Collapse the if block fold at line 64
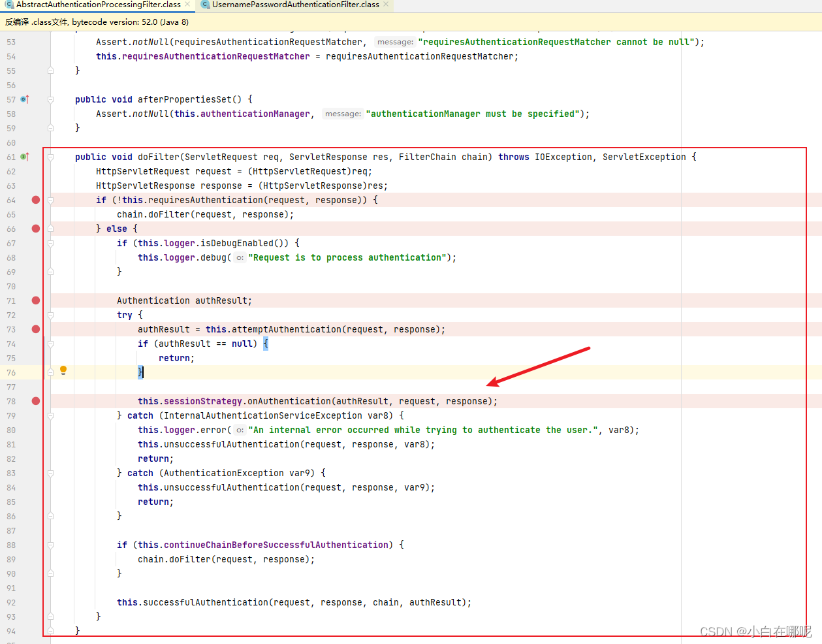 [x=50, y=200]
